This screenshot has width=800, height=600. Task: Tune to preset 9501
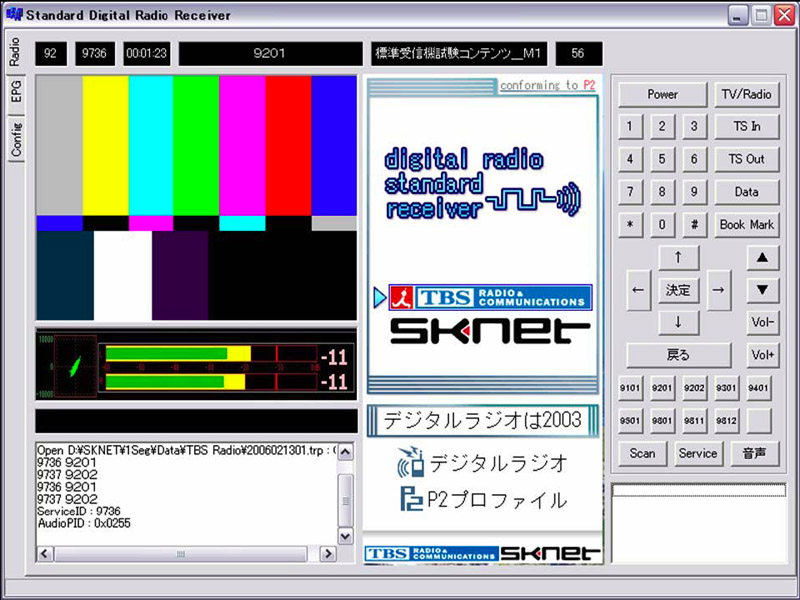pos(630,420)
